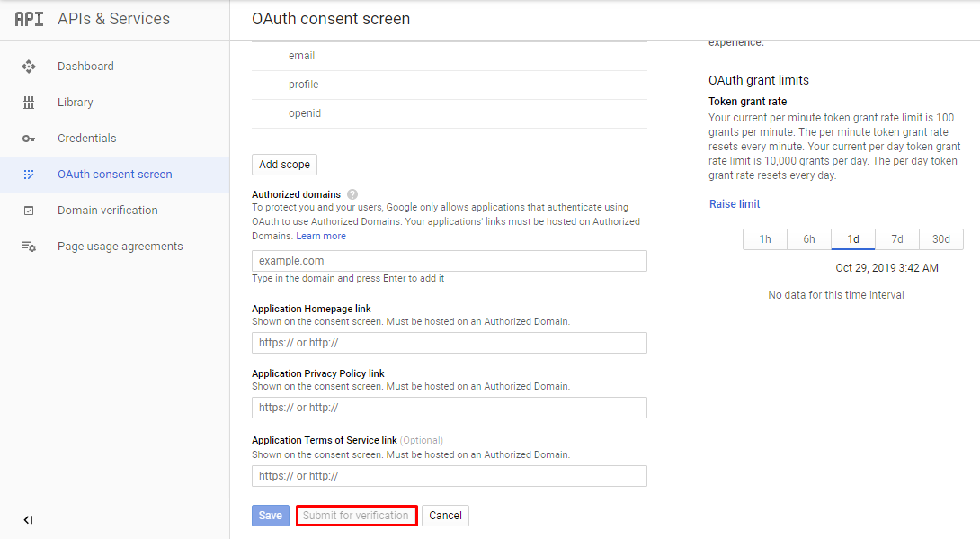The height and width of the screenshot is (539, 980).
Task: Click Submit for verification button
Action: click(356, 516)
